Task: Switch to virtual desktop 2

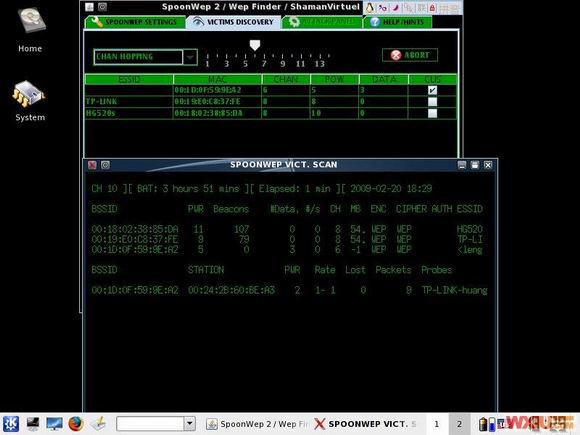Action: (x=459, y=424)
